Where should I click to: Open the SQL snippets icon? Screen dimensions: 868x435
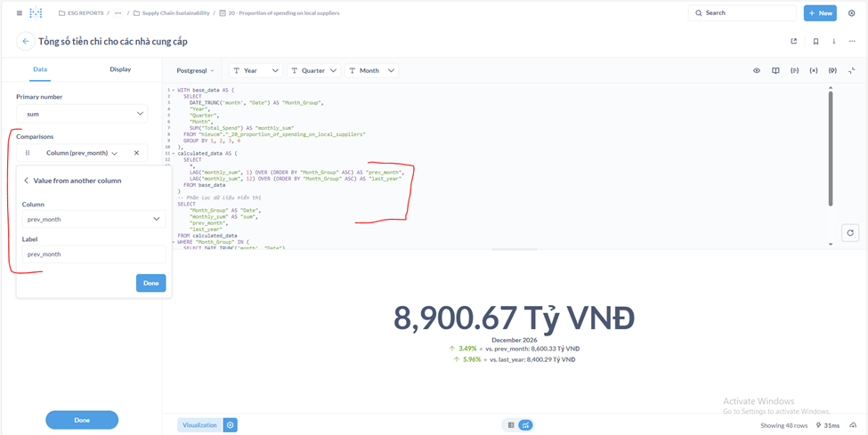point(794,70)
